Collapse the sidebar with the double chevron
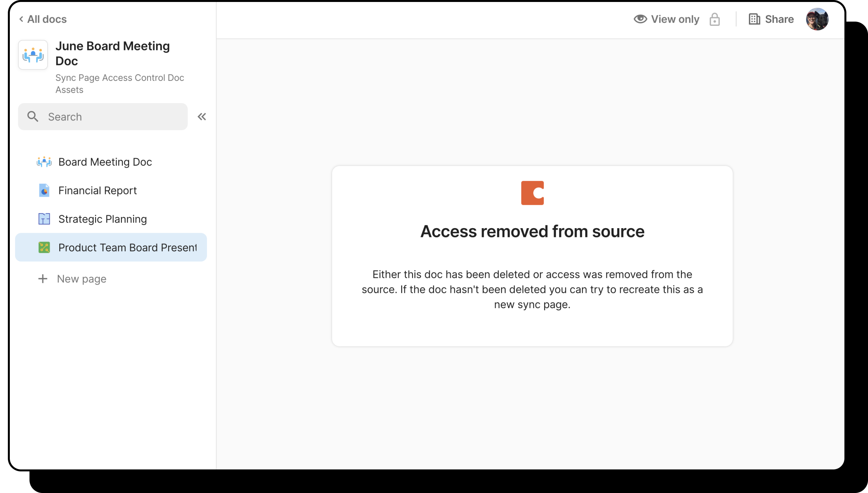868x493 pixels. pos(202,117)
